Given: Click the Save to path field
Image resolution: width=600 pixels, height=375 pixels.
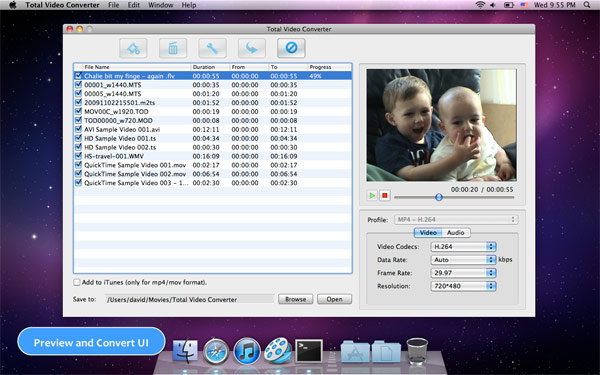Looking at the screenshot, I should pos(189,300).
